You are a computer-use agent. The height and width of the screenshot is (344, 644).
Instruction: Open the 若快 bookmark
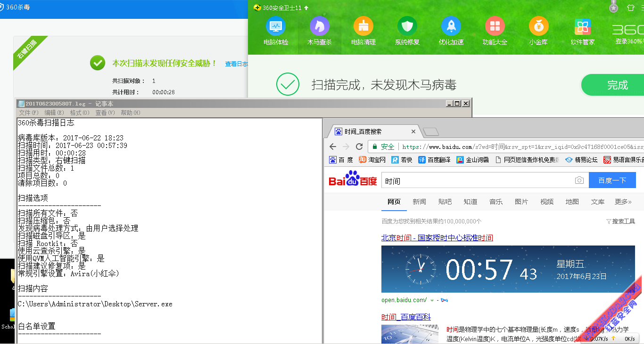pyautogui.click(x=402, y=160)
